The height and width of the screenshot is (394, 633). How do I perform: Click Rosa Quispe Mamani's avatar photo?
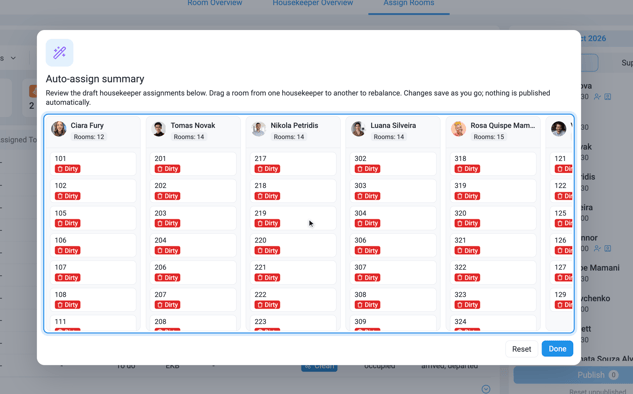click(459, 129)
